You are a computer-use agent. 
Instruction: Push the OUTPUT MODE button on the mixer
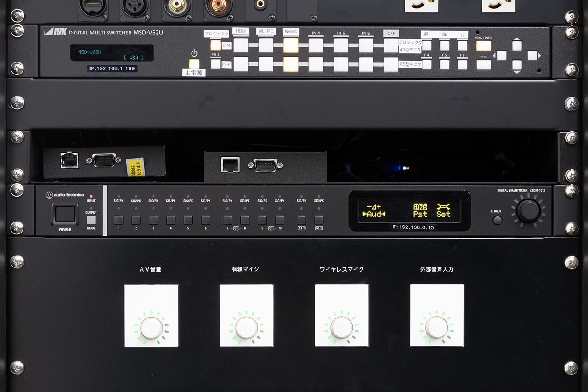(x=91, y=220)
